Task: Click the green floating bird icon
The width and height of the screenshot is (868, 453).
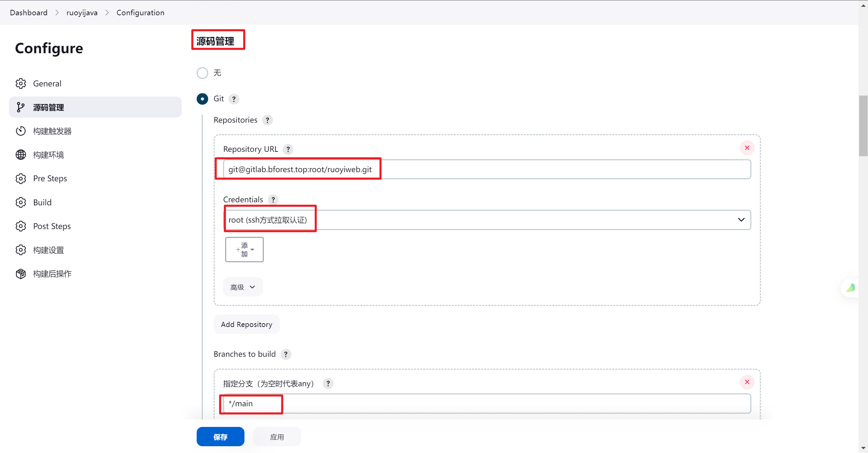Action: point(850,288)
